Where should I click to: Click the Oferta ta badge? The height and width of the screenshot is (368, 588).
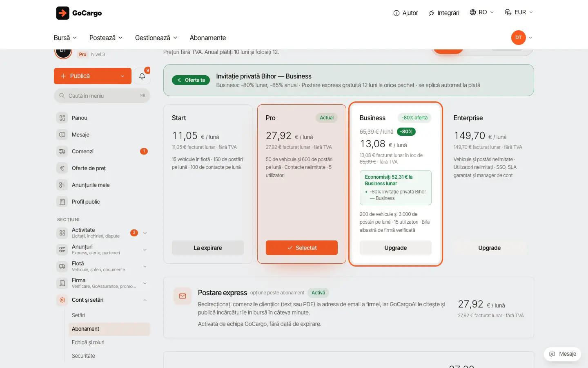click(x=191, y=80)
